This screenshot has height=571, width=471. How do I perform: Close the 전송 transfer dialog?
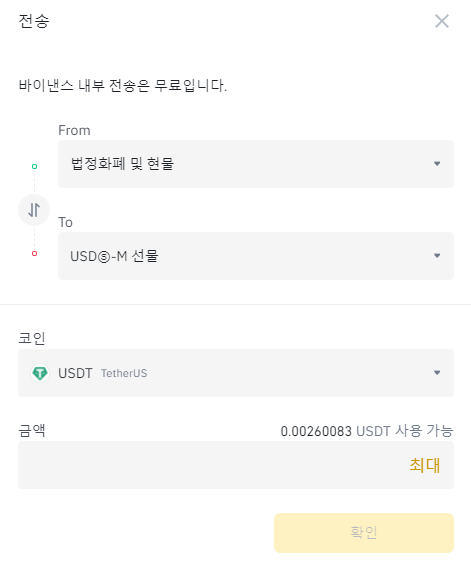pos(442,21)
